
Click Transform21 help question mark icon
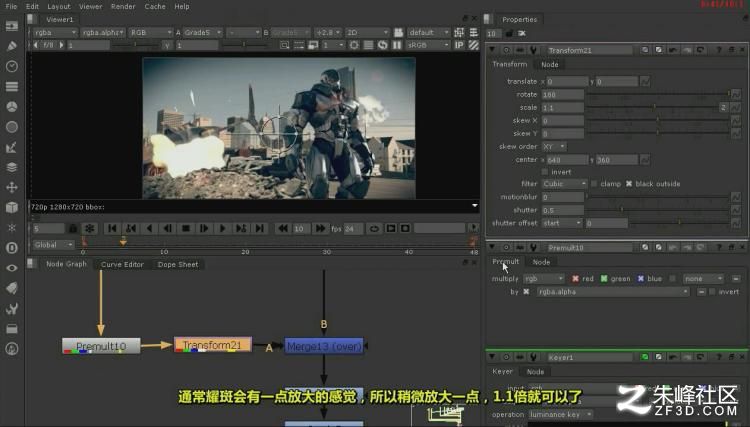(718, 50)
